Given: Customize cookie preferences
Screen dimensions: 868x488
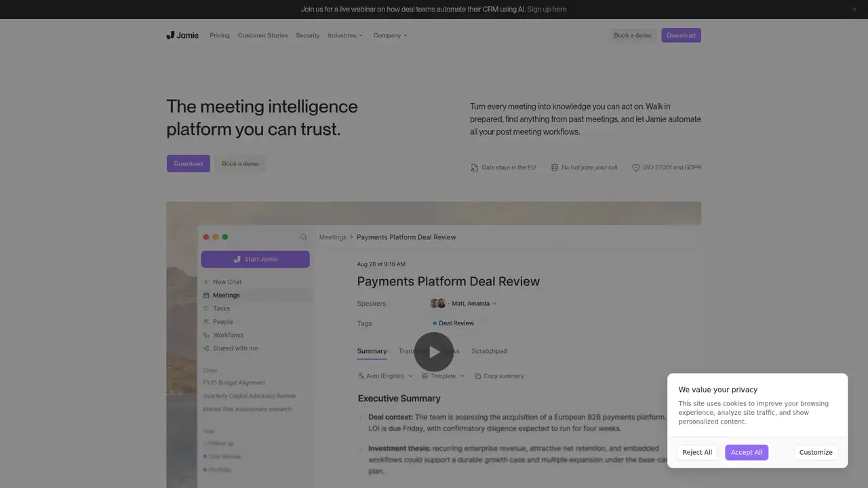Looking at the screenshot, I should (x=816, y=452).
